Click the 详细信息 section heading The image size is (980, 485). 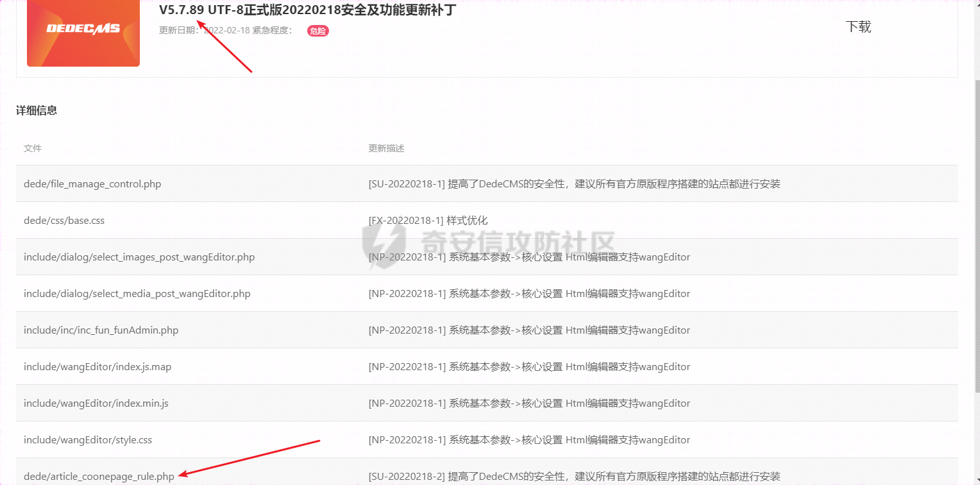pyautogui.click(x=37, y=110)
